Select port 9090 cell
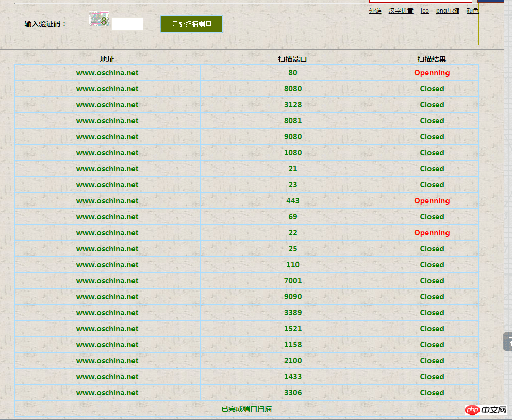Viewport: 512px width, 420px height. coord(293,297)
